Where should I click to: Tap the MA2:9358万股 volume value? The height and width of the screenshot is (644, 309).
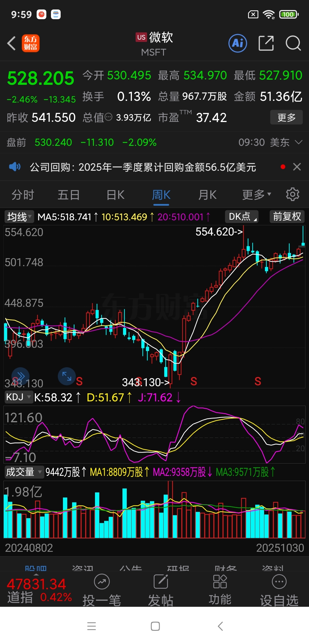pyautogui.click(x=179, y=472)
